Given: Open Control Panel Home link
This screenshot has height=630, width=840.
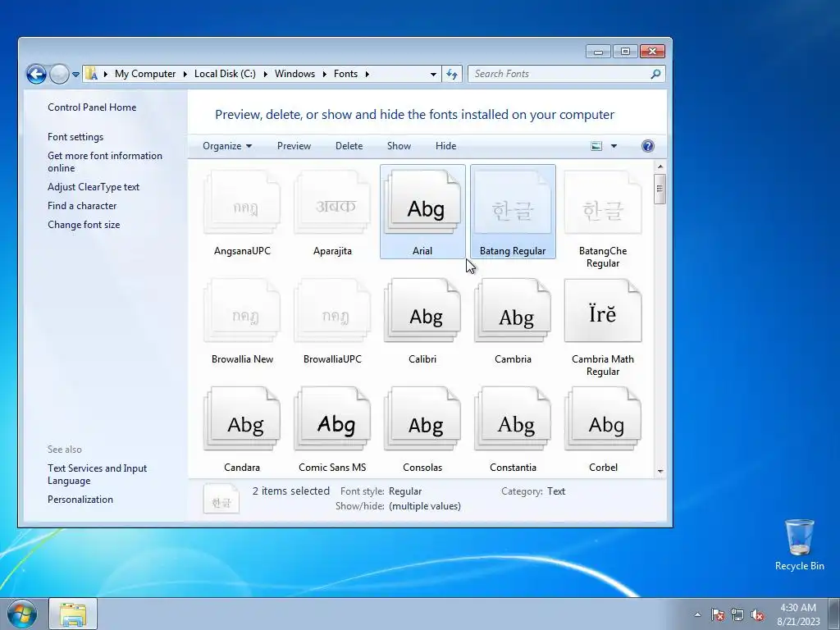Looking at the screenshot, I should coord(92,107).
